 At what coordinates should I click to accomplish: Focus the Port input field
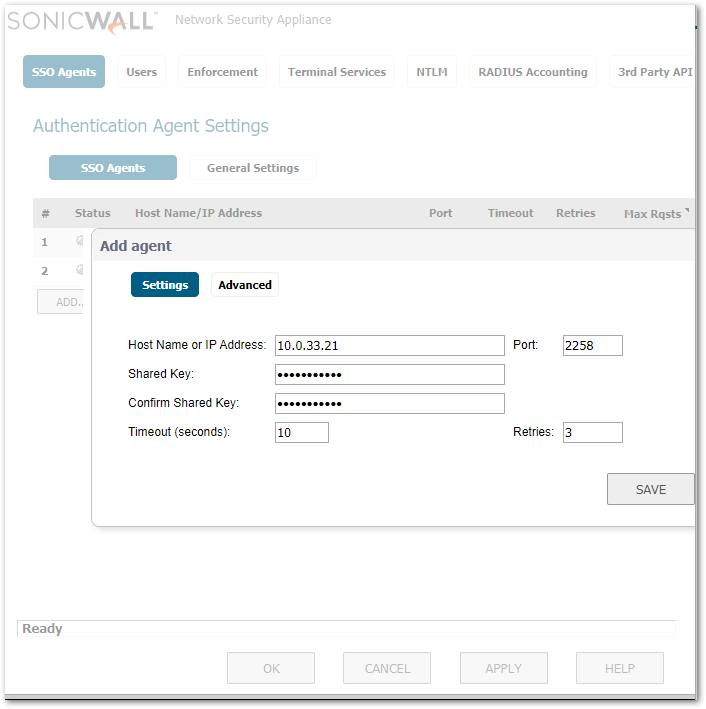click(592, 345)
